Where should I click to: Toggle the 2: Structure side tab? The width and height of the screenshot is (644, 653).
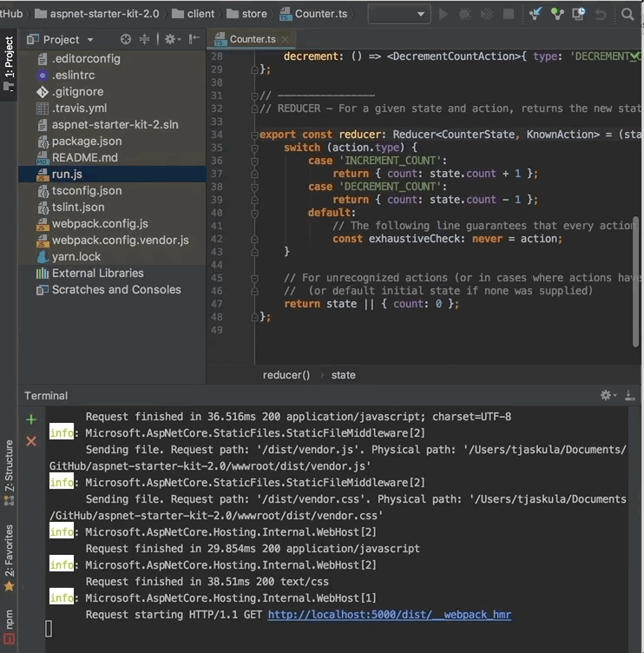click(9, 472)
